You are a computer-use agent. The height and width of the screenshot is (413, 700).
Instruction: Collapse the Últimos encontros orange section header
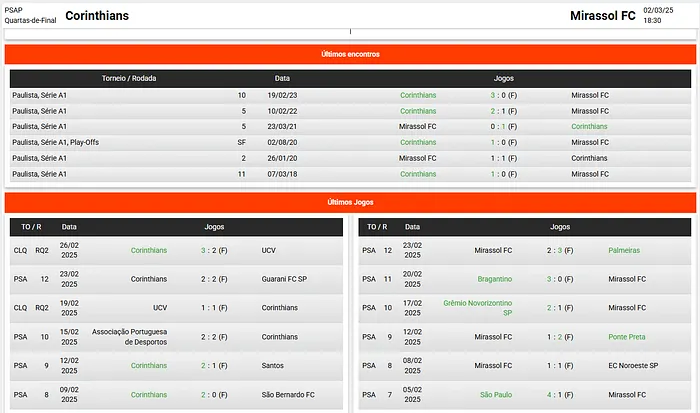[x=350, y=54]
